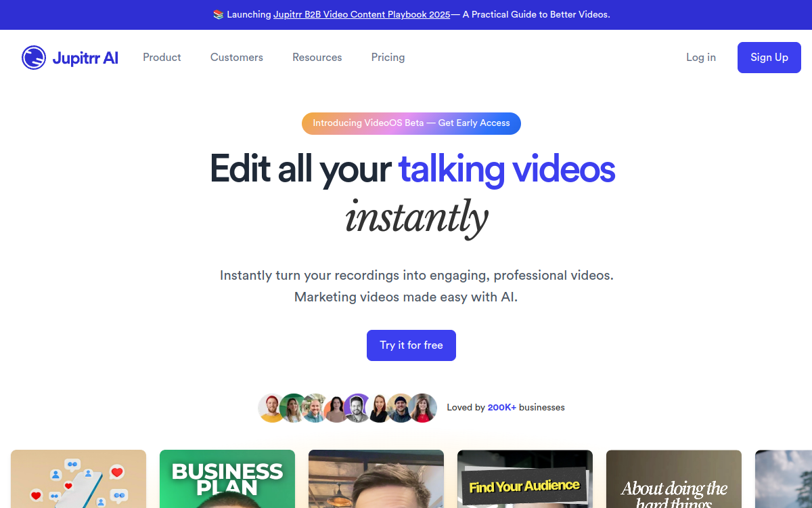Screen dimensions: 812x508
Task: Open the Find Your Audience video thumbnail
Action: click(525, 479)
